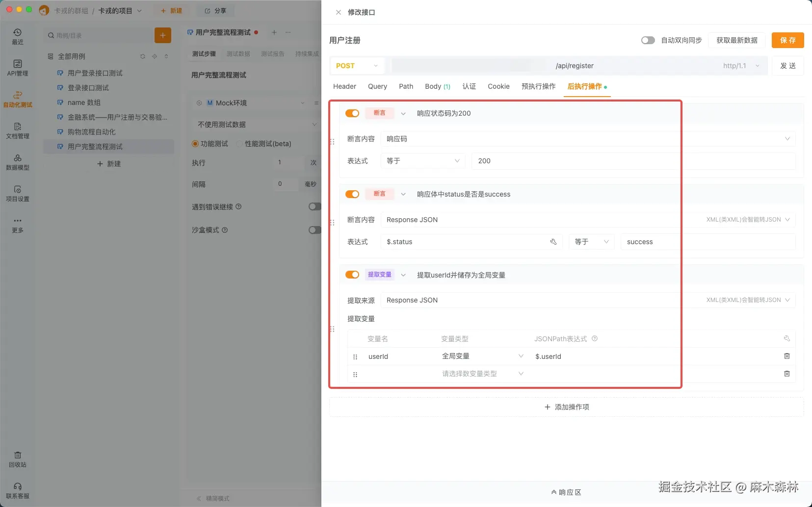Expand chevron beside 响应状态码为200 assertion
This screenshot has width=812, height=507.
pos(403,113)
